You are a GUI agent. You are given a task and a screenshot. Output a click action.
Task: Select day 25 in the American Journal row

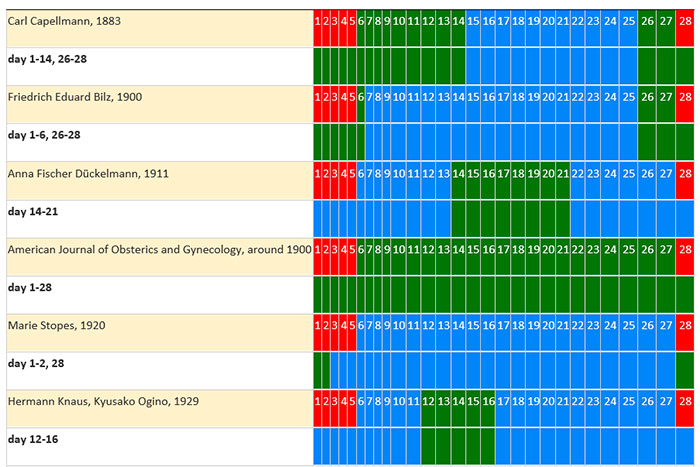coord(628,249)
